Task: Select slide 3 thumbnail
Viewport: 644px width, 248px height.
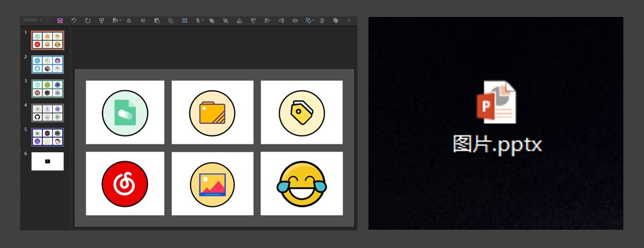Action: [47, 89]
